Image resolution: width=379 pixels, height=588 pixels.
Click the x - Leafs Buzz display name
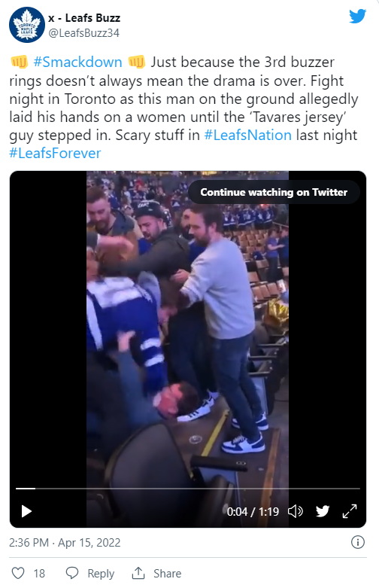coord(84,17)
